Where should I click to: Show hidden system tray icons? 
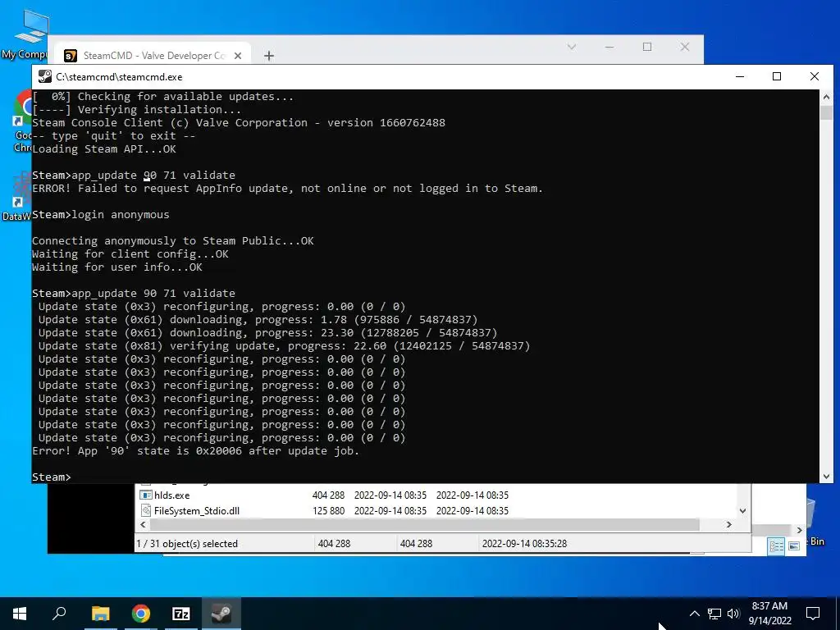694,614
